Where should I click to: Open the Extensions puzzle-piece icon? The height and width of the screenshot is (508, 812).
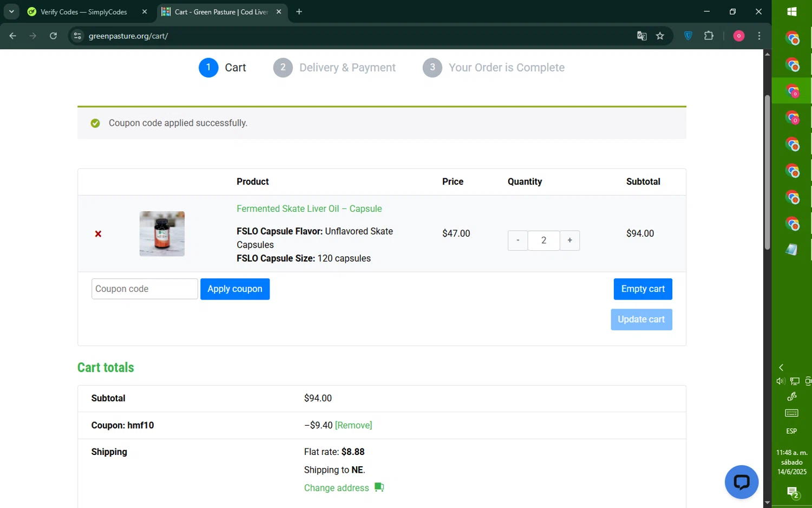pyautogui.click(x=709, y=36)
